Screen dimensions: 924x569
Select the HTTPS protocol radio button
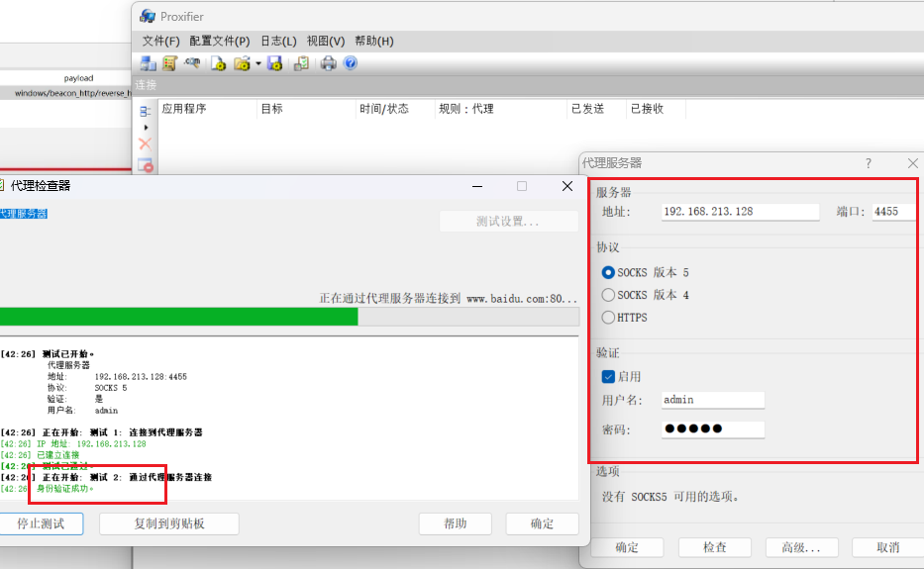pos(608,318)
